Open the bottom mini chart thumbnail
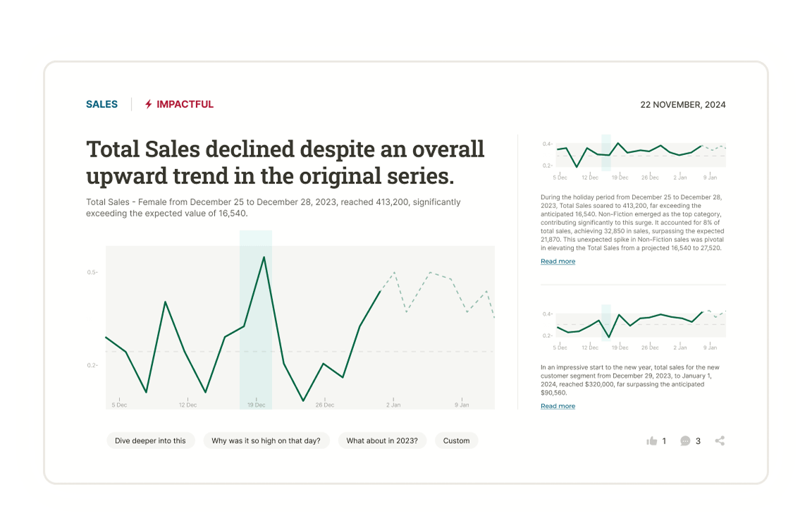The height and width of the screenshot is (528, 812). (x=632, y=324)
